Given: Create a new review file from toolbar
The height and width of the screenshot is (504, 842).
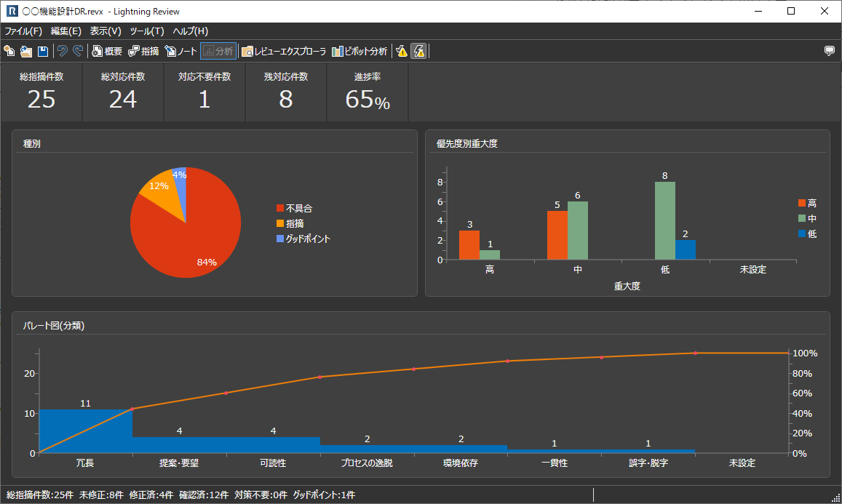Looking at the screenshot, I should pos(9,51).
